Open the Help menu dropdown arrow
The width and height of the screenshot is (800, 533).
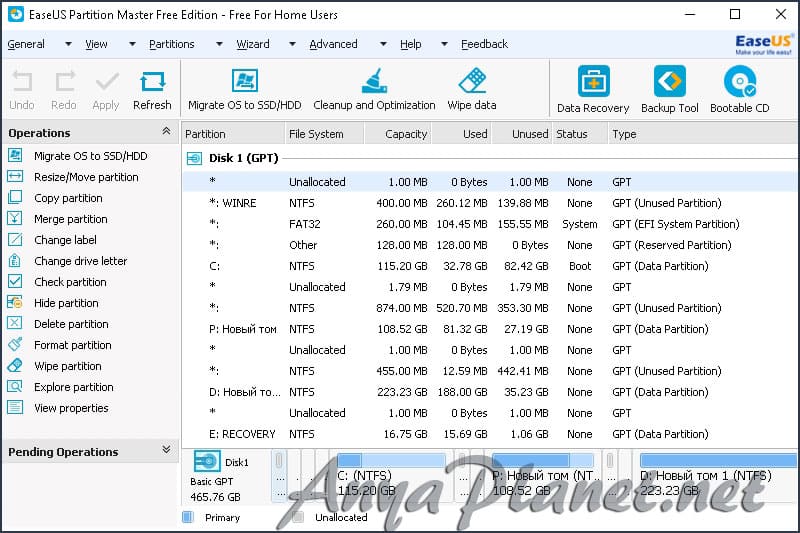pyautogui.click(x=444, y=44)
